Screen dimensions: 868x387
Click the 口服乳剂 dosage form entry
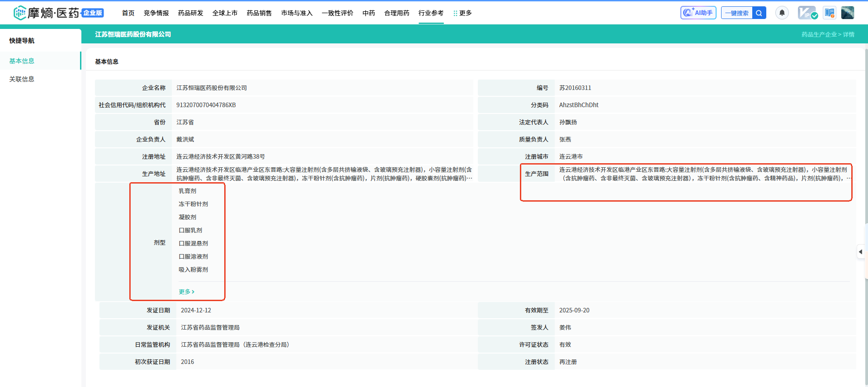(x=190, y=230)
